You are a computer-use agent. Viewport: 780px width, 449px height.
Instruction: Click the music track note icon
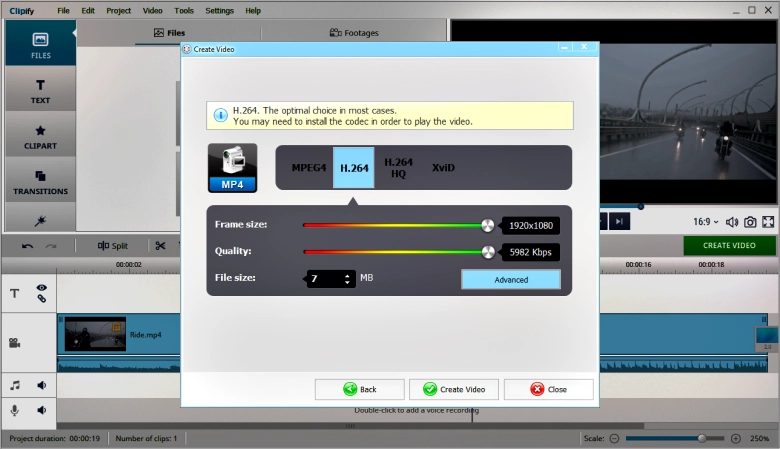tap(15, 385)
